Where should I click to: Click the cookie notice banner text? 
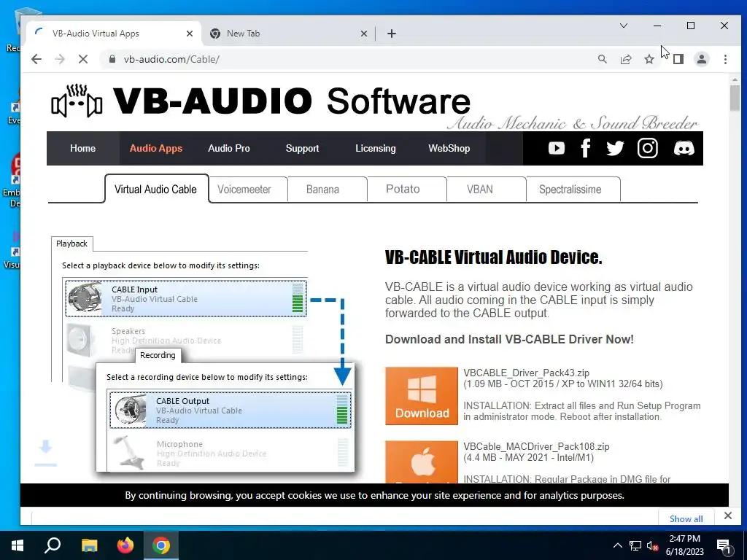point(374,495)
